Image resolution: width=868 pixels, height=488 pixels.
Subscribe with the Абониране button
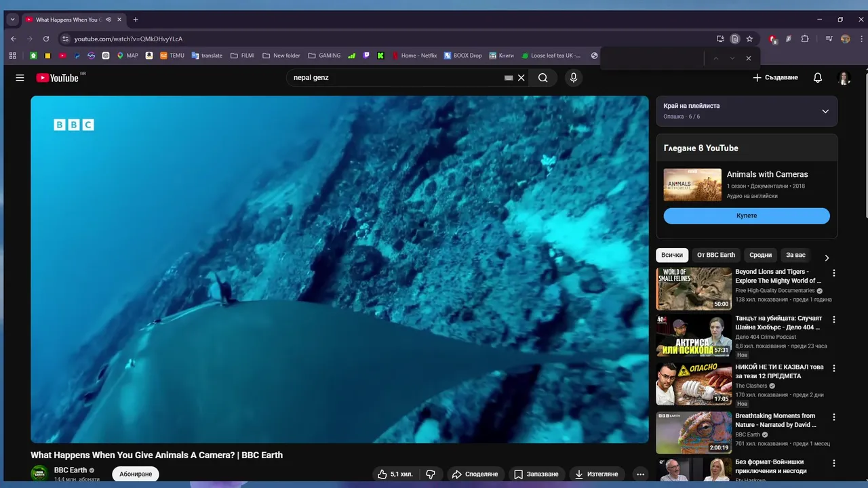[x=136, y=474]
